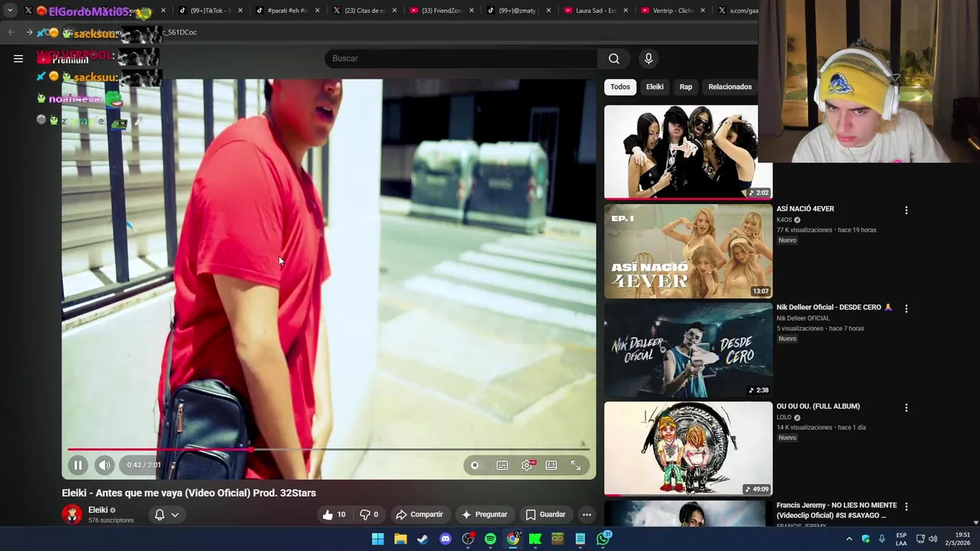
Task: Click title OU OU OU. (FULL ALBUM)
Action: [x=818, y=406]
